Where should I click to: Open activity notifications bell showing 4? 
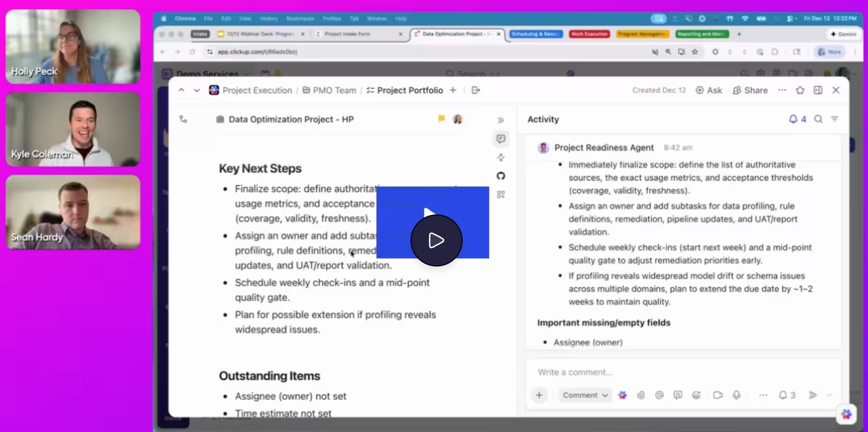pos(797,119)
